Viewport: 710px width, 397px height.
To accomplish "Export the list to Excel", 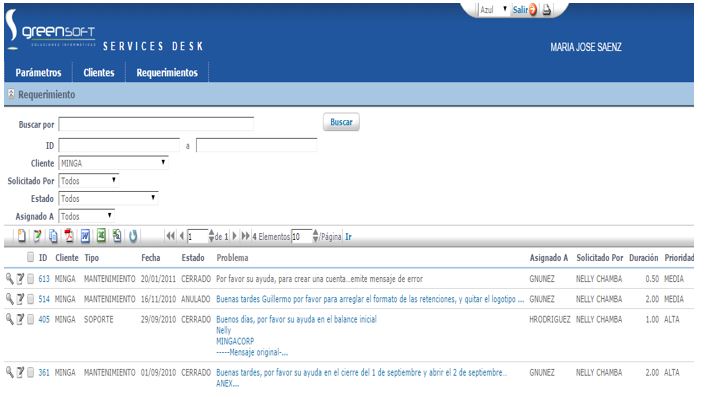I will point(101,236).
